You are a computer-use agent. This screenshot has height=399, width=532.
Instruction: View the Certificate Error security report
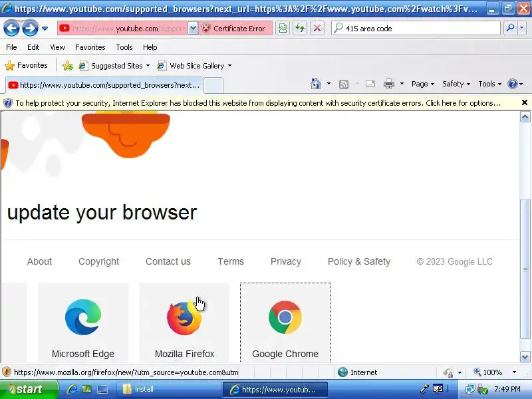(x=235, y=29)
